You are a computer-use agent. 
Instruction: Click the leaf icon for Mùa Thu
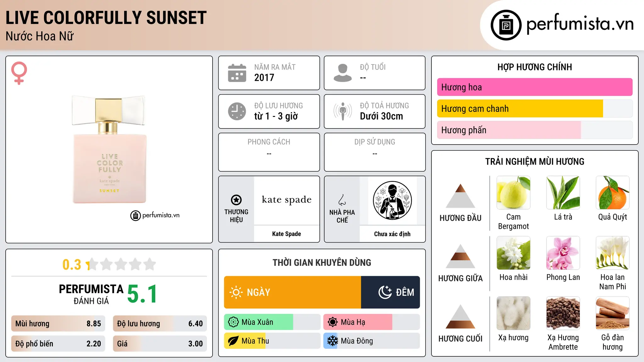click(233, 341)
